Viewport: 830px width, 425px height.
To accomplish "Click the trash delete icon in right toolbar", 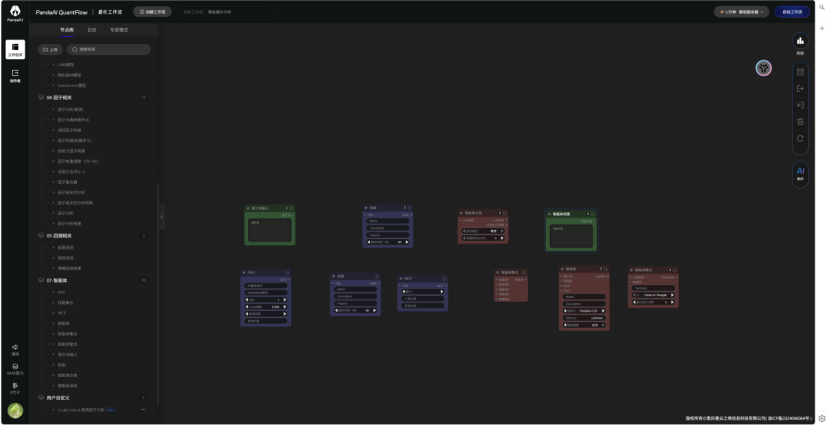I will 800,121.
